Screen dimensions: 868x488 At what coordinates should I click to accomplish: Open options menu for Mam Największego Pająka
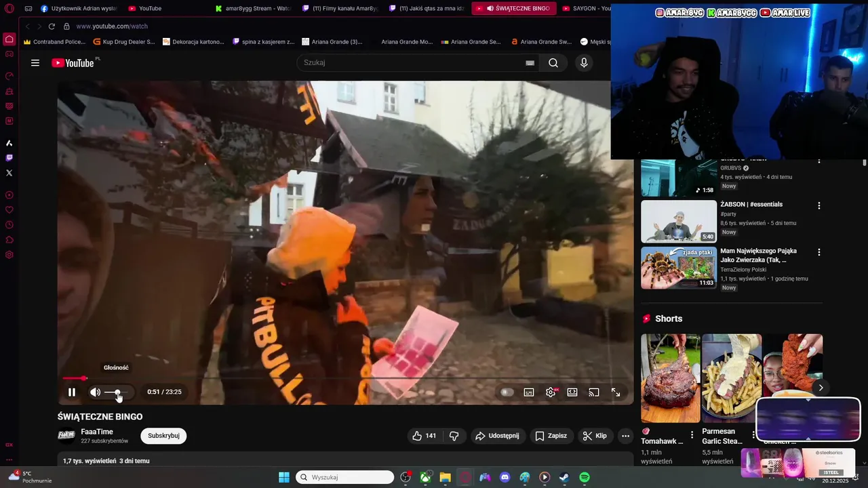(x=818, y=252)
